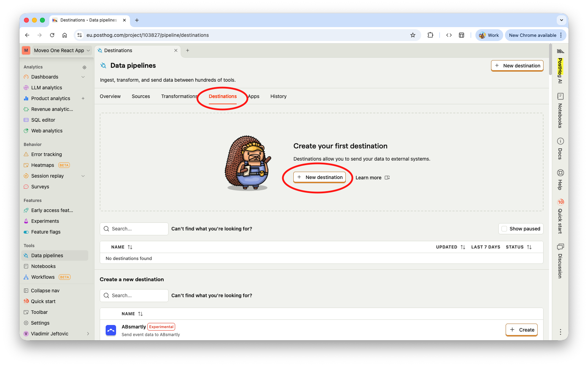Open Error tracking
Image resolution: width=588 pixels, height=366 pixels.
point(46,154)
